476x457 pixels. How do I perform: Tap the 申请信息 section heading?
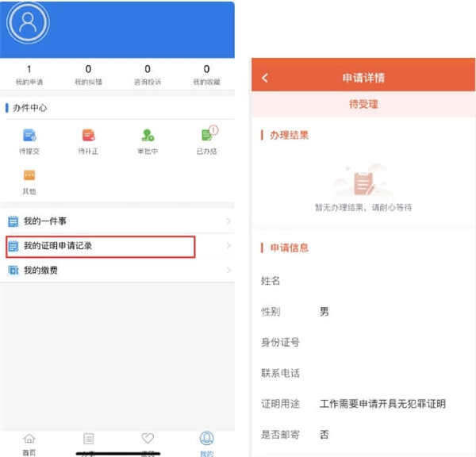pyautogui.click(x=289, y=248)
